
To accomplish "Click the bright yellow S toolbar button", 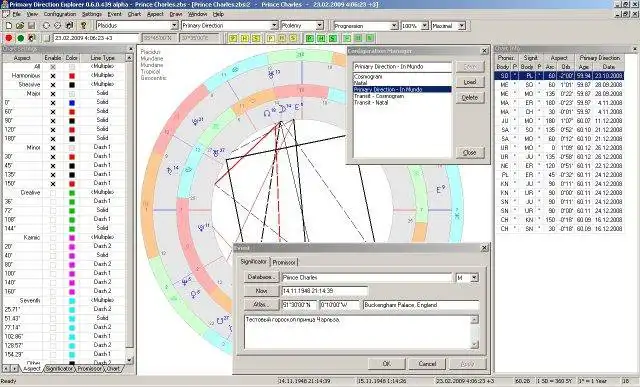I will coord(256,38).
